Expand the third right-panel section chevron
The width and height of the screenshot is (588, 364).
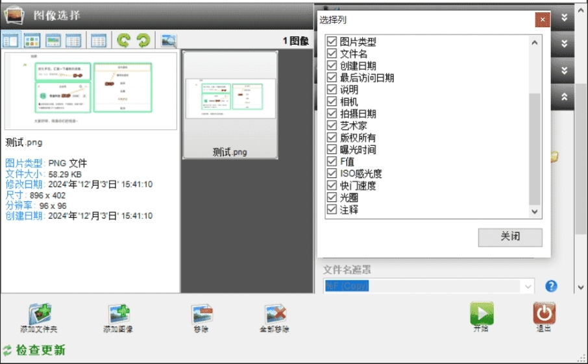(564, 71)
